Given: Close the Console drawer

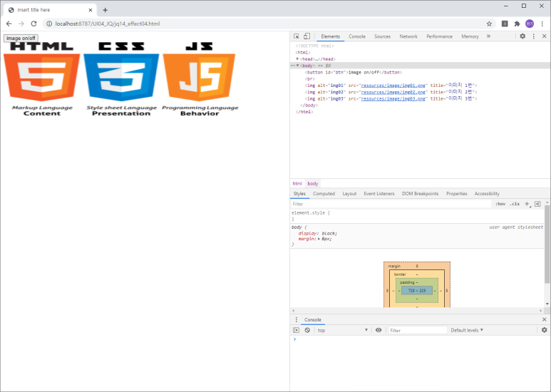Looking at the screenshot, I should pyautogui.click(x=544, y=319).
